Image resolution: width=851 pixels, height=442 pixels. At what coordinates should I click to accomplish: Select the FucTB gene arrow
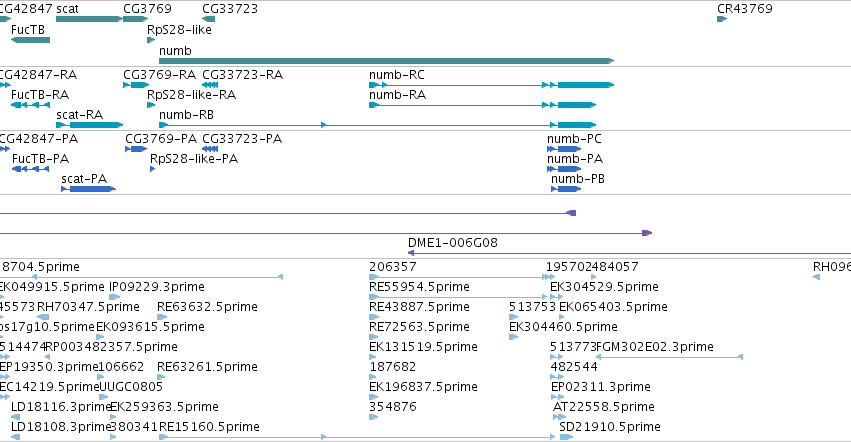[30, 40]
